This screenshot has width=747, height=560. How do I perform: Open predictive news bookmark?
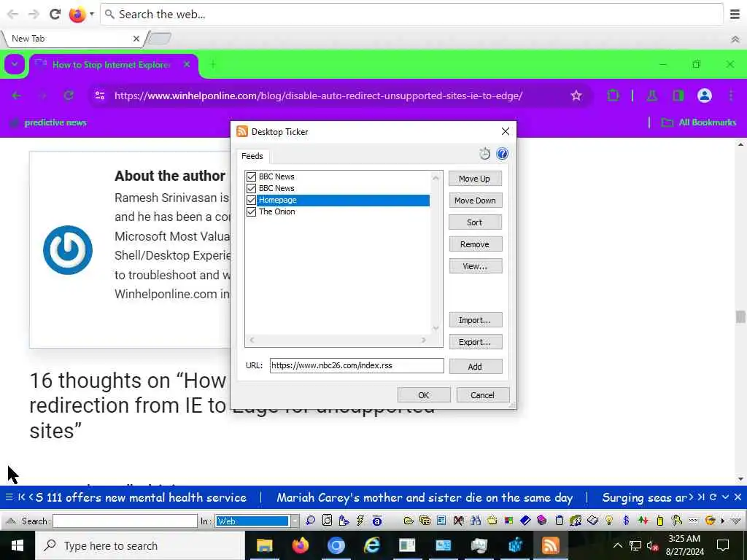click(49, 122)
